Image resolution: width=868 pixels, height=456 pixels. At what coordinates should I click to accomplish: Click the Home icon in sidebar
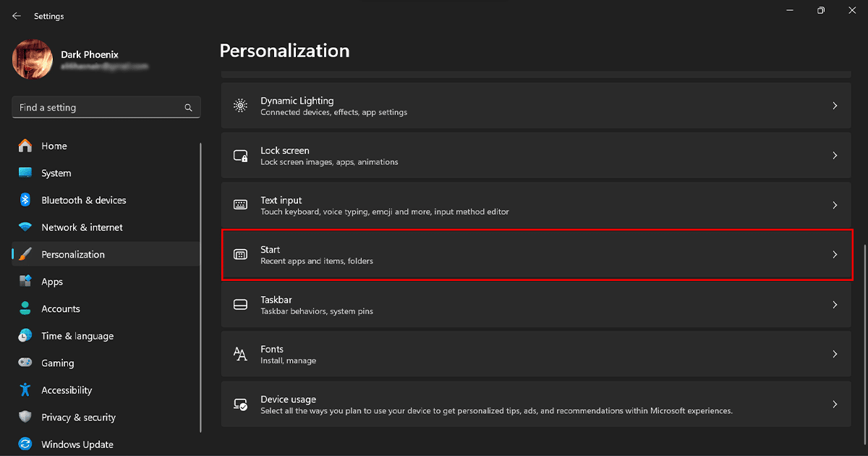(25, 146)
